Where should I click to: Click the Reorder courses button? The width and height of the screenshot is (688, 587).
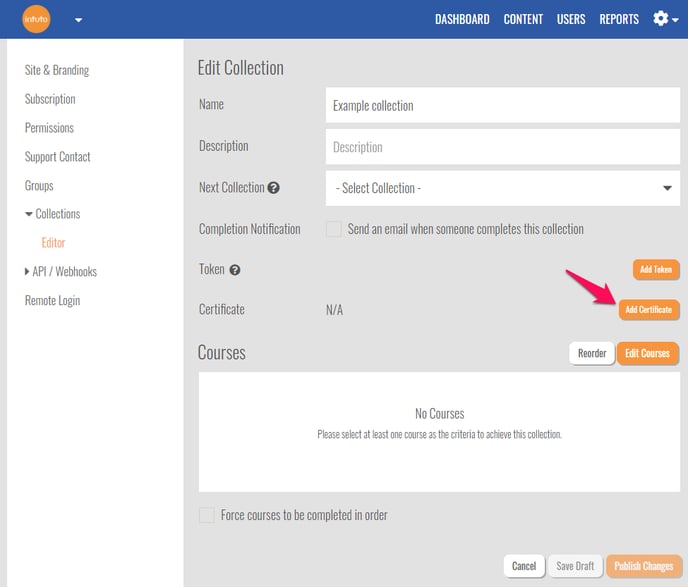coord(592,353)
